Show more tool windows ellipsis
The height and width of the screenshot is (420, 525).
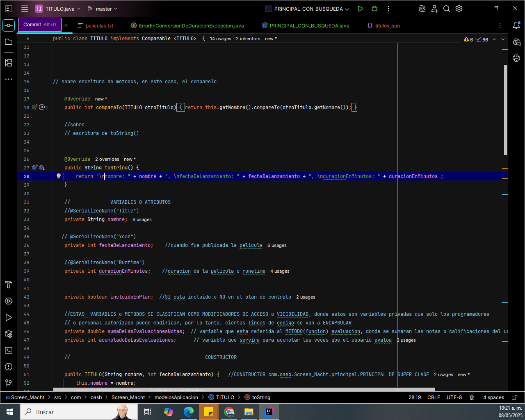[x=9, y=79]
